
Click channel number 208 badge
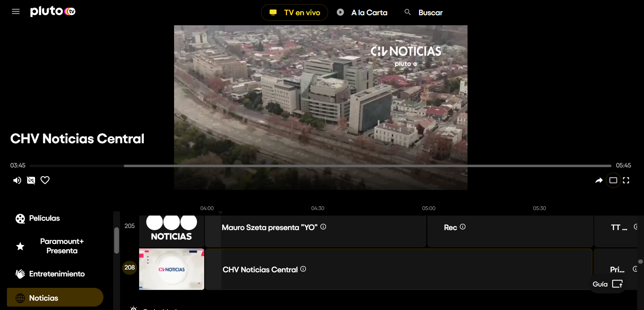pyautogui.click(x=130, y=267)
